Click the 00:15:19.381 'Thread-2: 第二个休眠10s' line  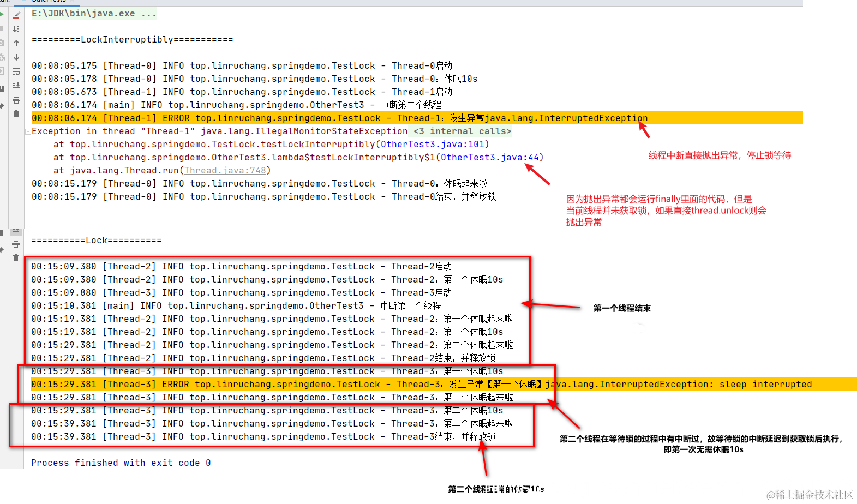coord(267,332)
